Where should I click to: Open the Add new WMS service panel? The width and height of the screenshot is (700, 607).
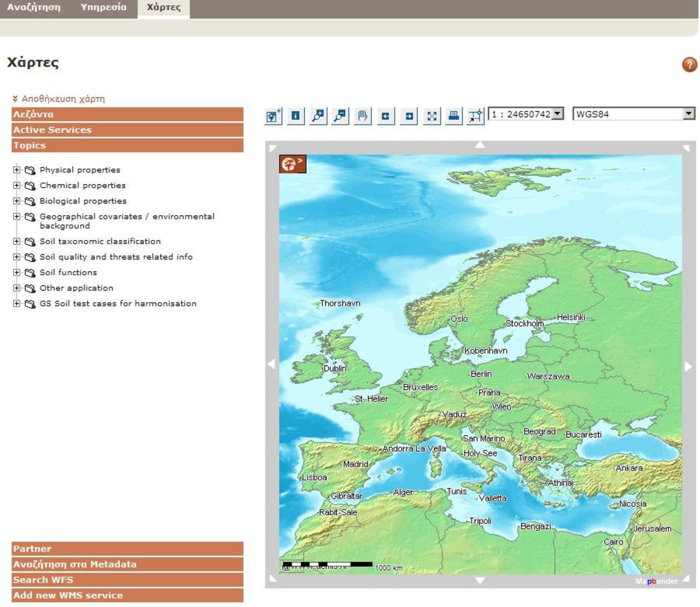[127, 595]
